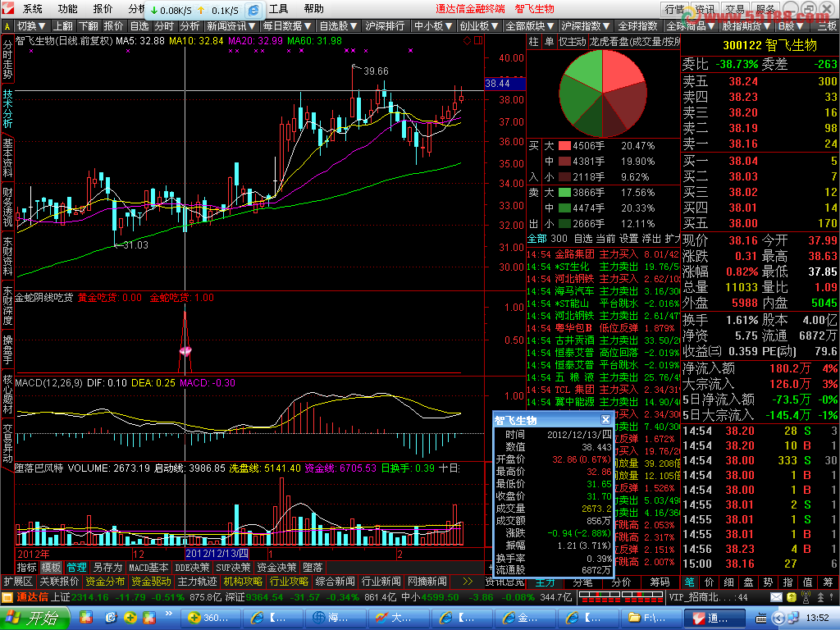Click the first quick launch colorful icon

click(86, 619)
